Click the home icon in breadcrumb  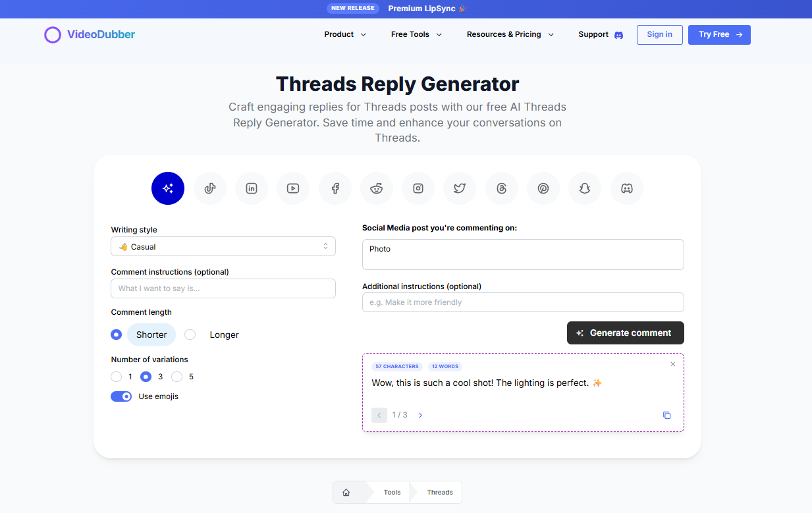(346, 492)
